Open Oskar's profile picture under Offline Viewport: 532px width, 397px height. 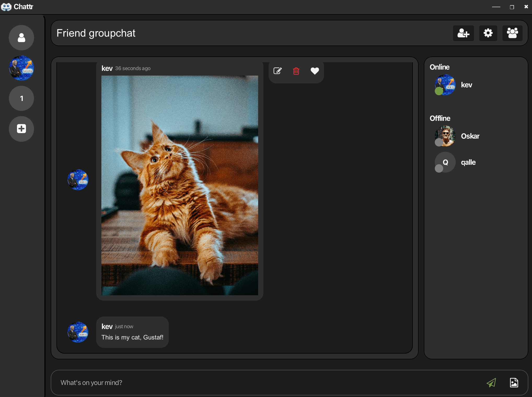pos(445,136)
